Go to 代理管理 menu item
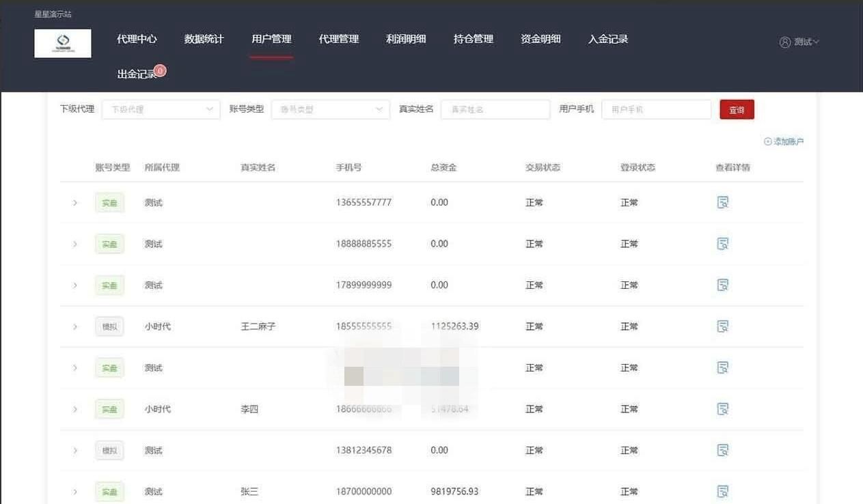The width and height of the screenshot is (863, 504). (x=338, y=39)
